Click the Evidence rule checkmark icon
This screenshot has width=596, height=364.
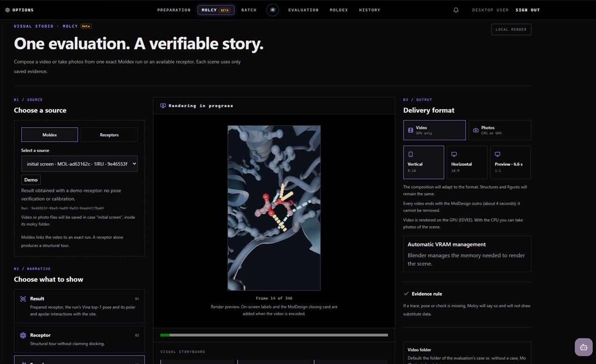pos(406,294)
